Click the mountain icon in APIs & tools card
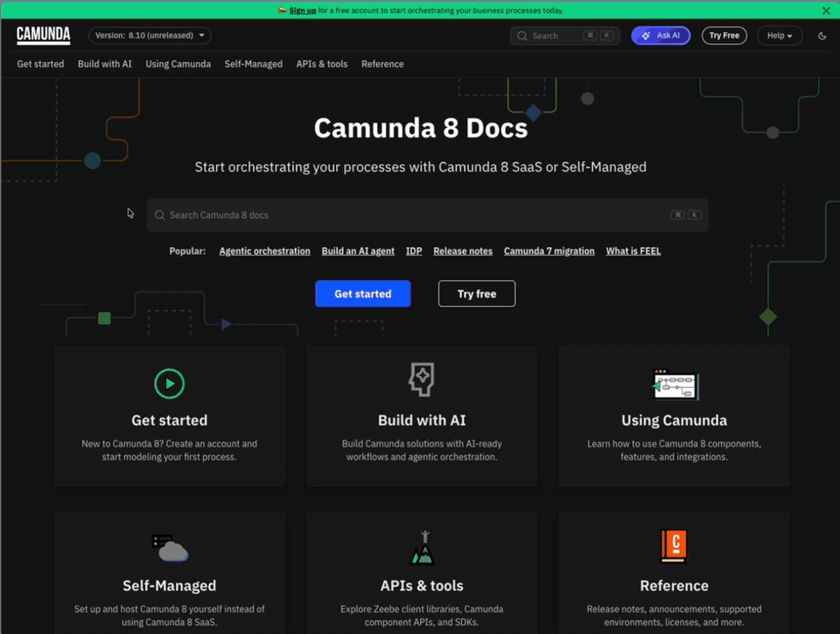 (422, 547)
